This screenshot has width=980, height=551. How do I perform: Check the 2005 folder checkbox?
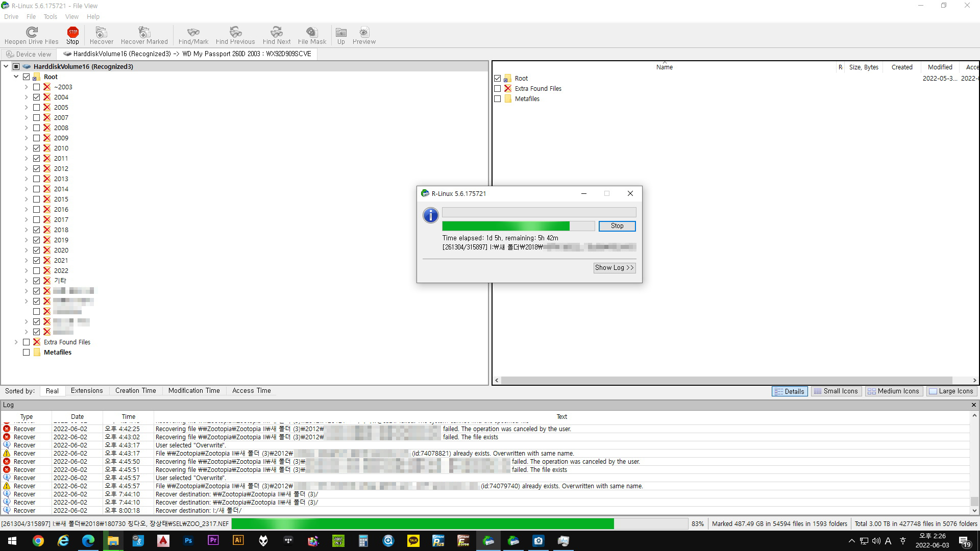point(36,108)
